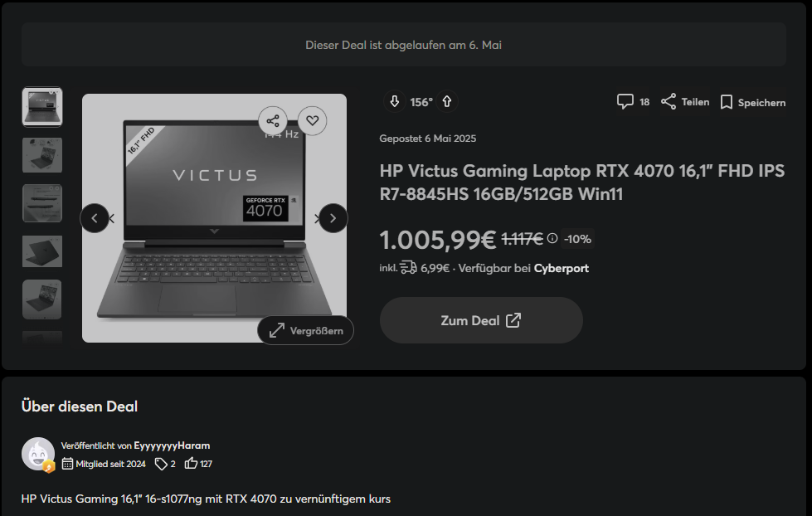Select the fourth thumbnail of the closed laptop
The height and width of the screenshot is (516, 812).
pos(42,251)
